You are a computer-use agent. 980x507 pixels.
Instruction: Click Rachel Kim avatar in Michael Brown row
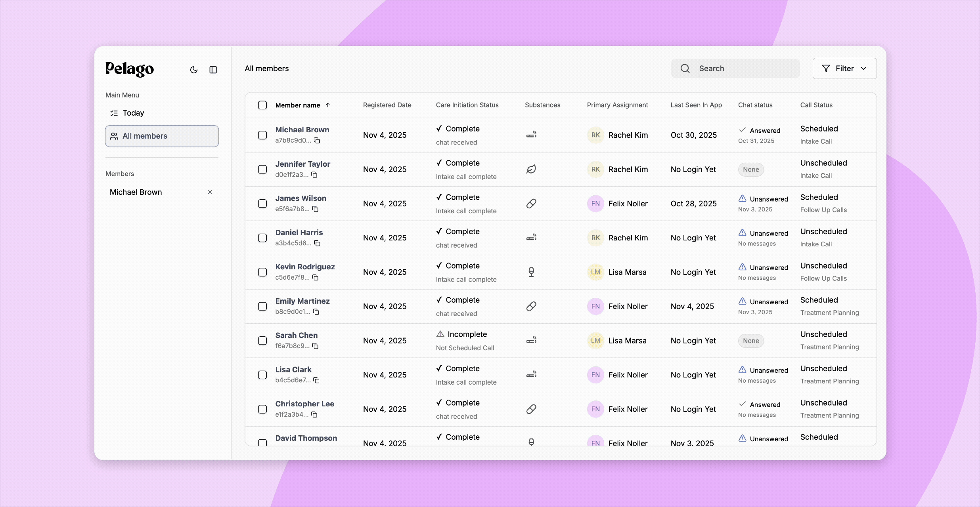[595, 135]
